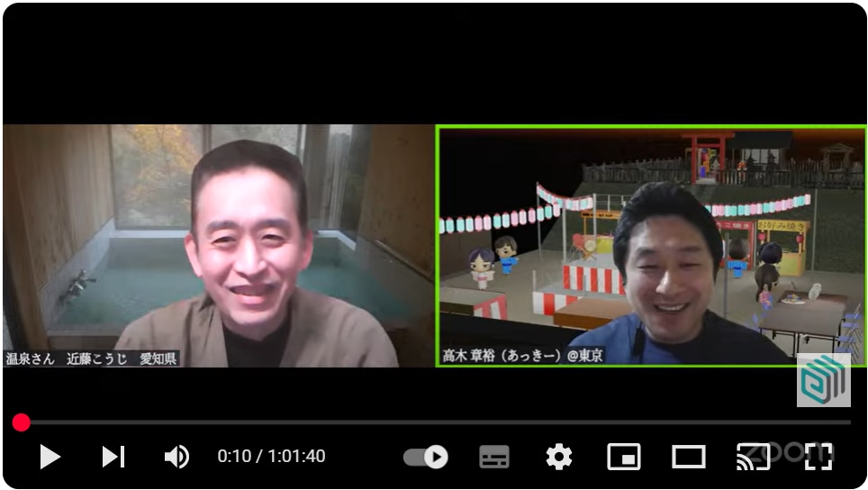Cast video to a TV
The height and width of the screenshot is (490, 868).
(x=753, y=457)
